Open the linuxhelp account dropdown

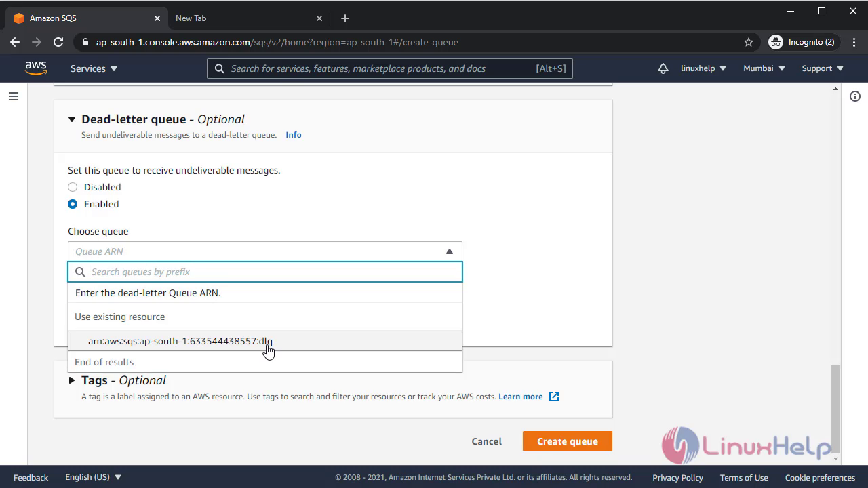(703, 68)
